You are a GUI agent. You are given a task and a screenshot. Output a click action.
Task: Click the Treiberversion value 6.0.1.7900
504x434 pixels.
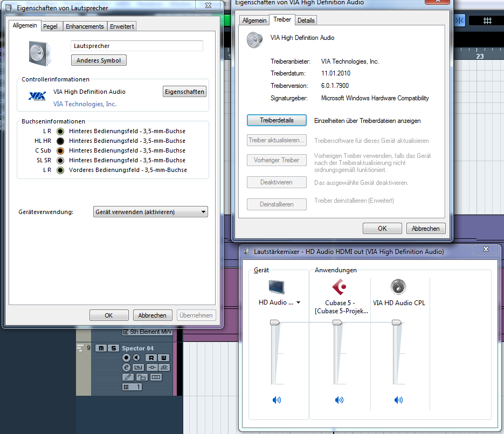pos(335,86)
